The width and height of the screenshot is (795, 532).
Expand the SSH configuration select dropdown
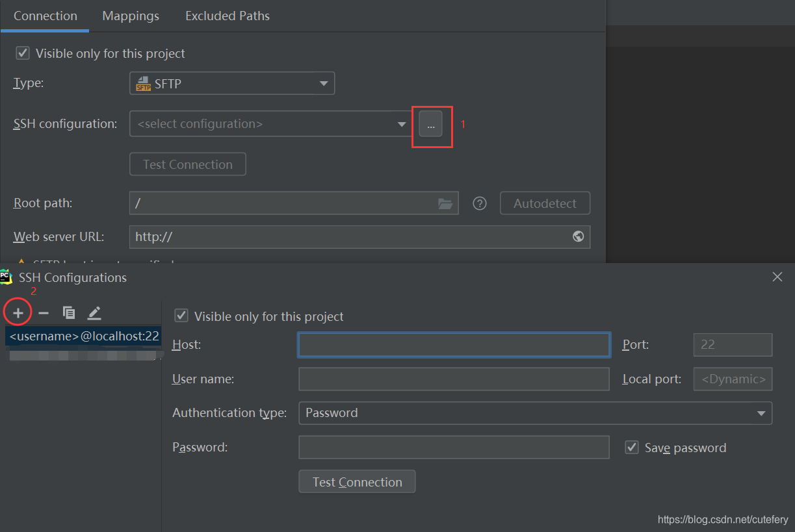pos(270,123)
